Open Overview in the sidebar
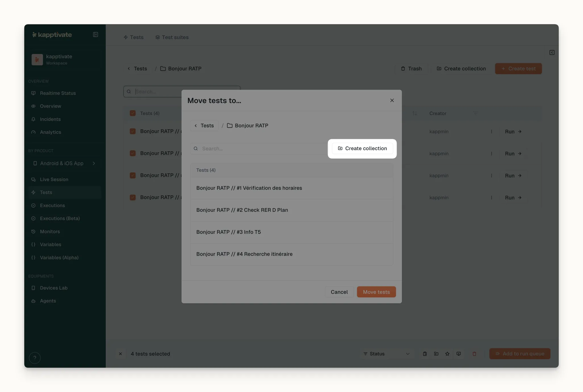The width and height of the screenshot is (583, 392). click(x=65, y=106)
